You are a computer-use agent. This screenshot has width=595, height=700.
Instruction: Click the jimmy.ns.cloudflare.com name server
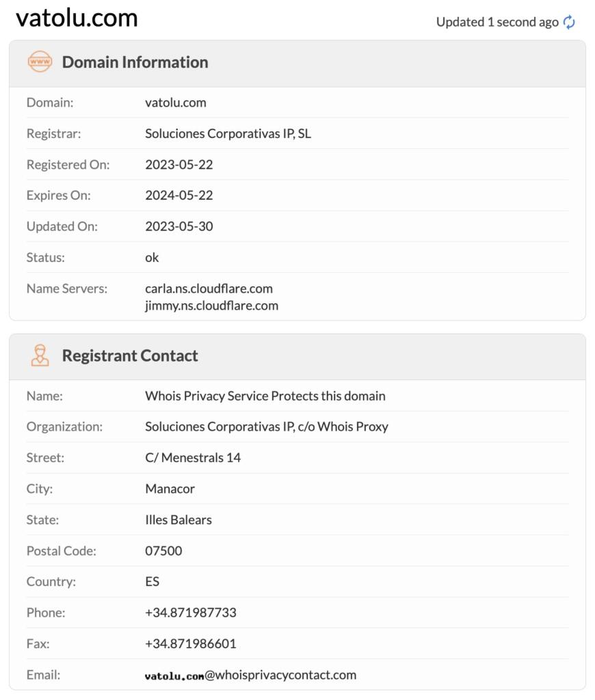[211, 306]
